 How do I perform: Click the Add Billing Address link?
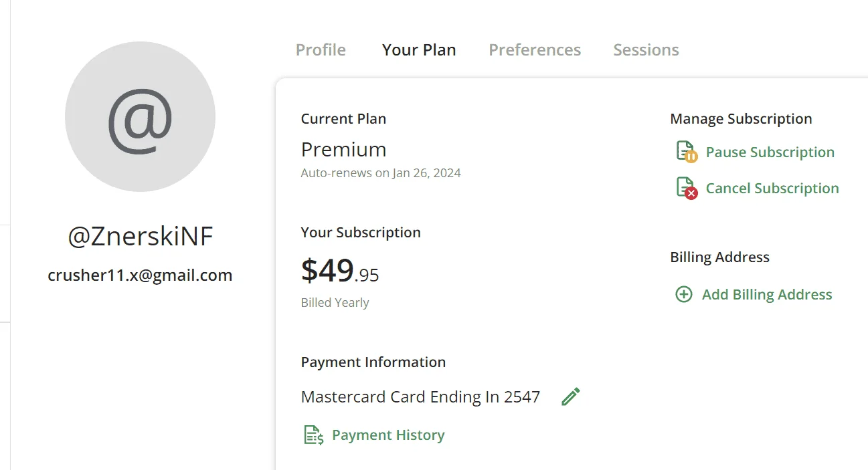(767, 295)
